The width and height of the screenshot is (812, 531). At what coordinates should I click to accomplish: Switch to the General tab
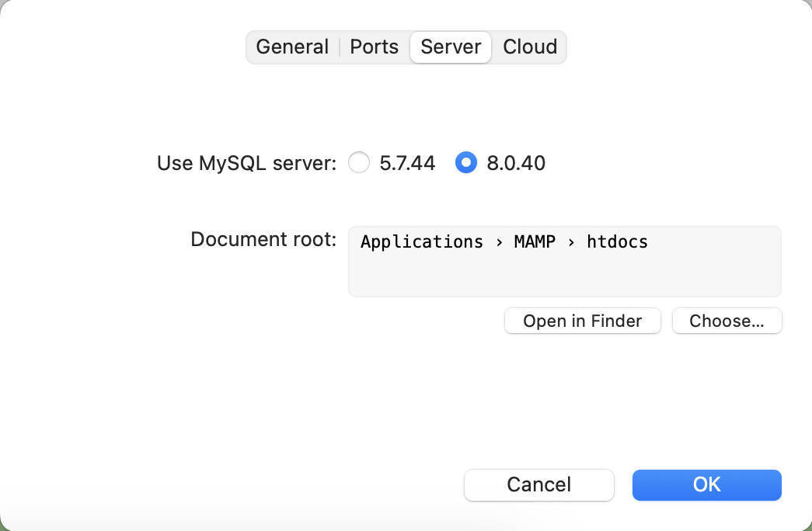(292, 47)
